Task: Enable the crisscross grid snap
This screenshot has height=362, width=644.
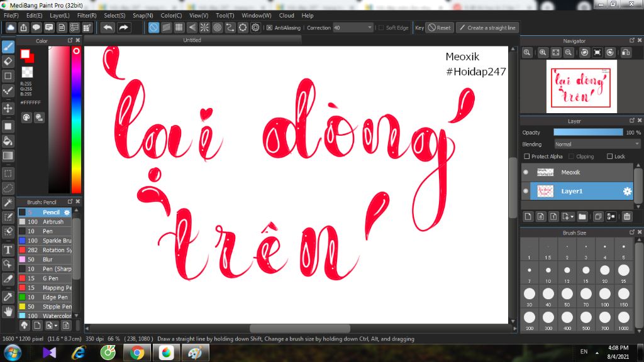Action: tap(179, 28)
